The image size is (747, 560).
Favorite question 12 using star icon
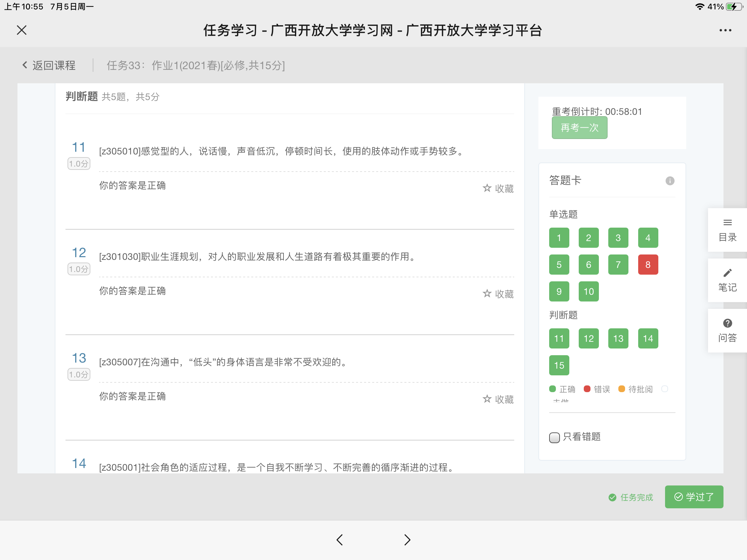pyautogui.click(x=487, y=294)
